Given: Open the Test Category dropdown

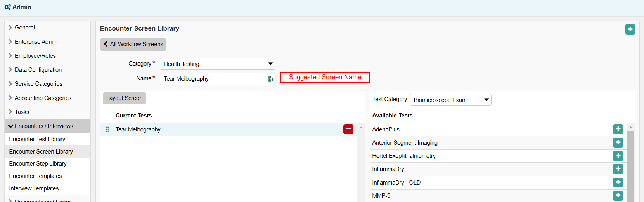Looking at the screenshot, I should coord(450,100).
